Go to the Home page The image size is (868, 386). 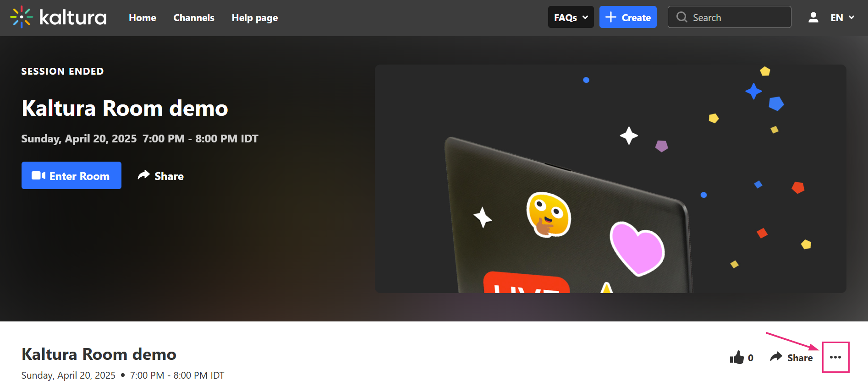coord(143,18)
